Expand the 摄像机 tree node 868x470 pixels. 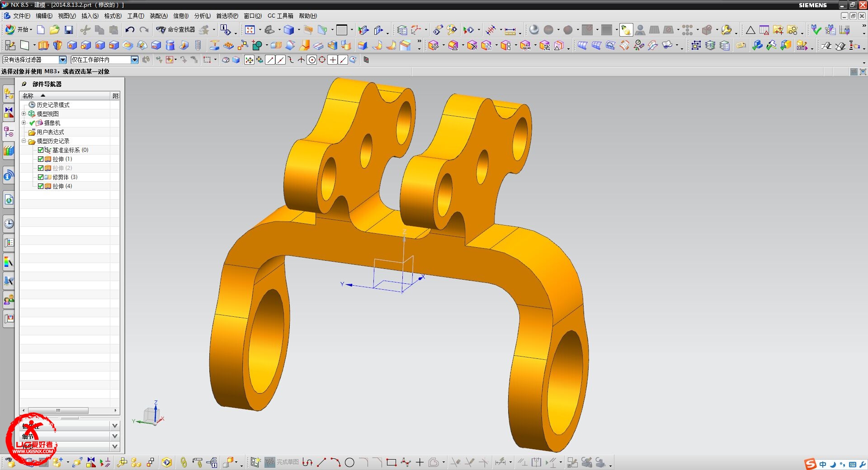[x=24, y=123]
